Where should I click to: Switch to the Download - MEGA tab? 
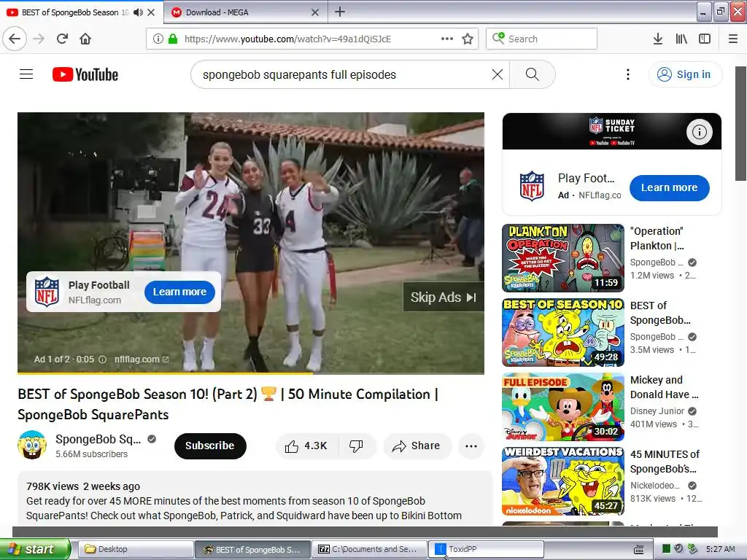[x=246, y=12]
